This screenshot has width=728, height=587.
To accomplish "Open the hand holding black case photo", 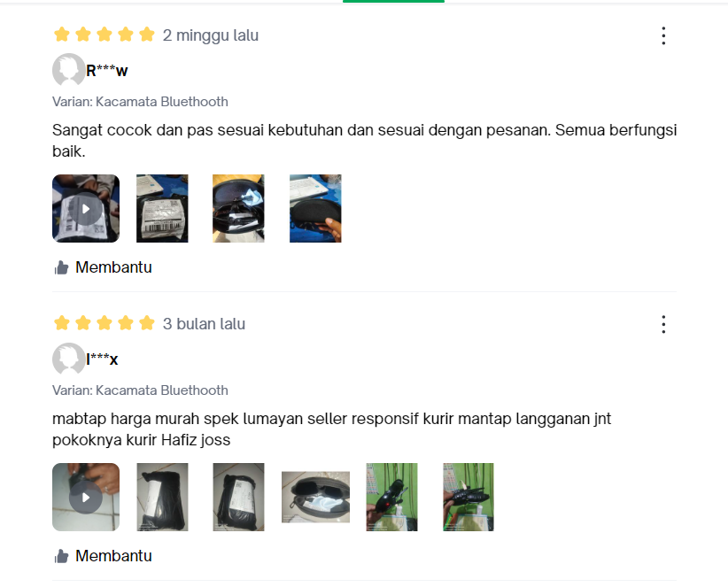I will 315,208.
